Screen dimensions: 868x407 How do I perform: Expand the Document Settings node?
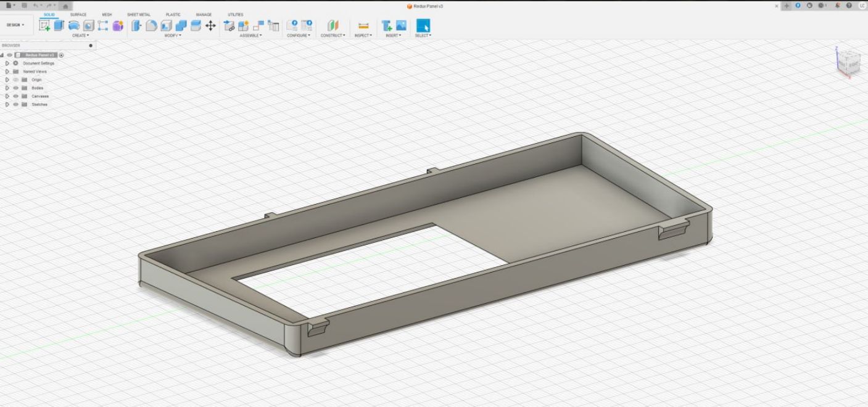[x=7, y=64]
